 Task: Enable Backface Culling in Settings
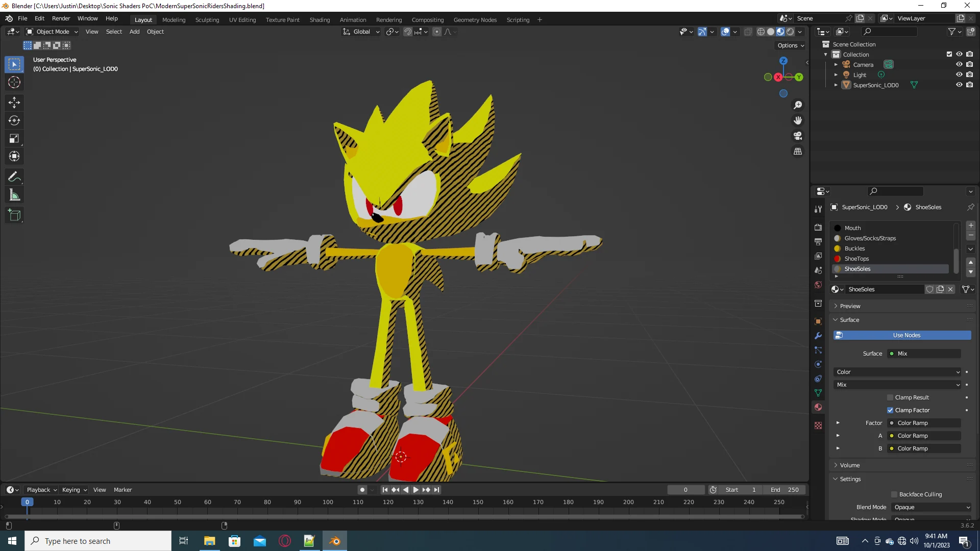894,494
